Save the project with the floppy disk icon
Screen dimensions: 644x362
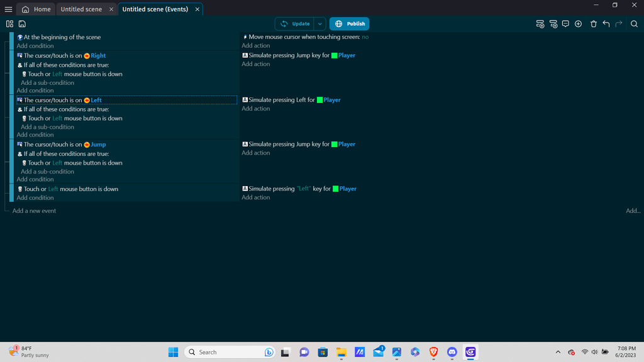click(22, 23)
